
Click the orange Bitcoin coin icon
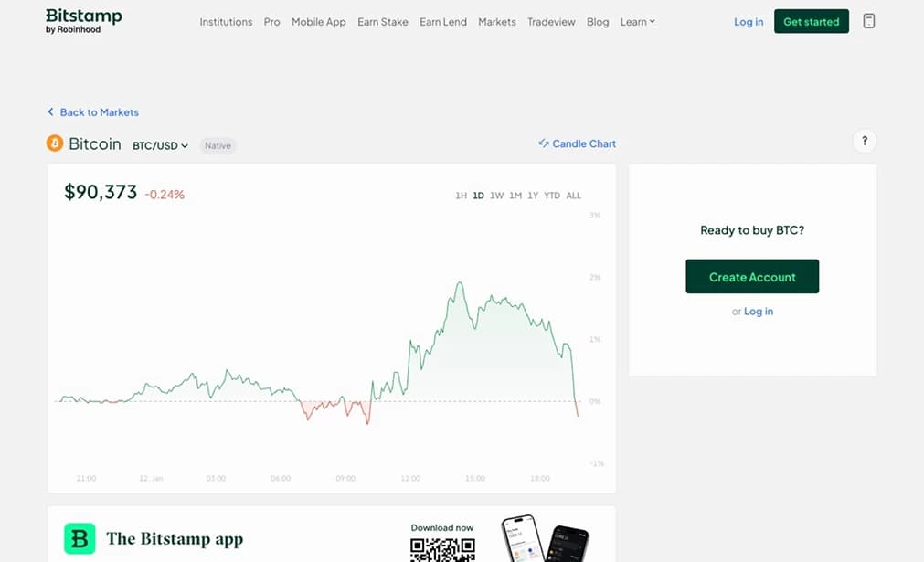(54, 143)
